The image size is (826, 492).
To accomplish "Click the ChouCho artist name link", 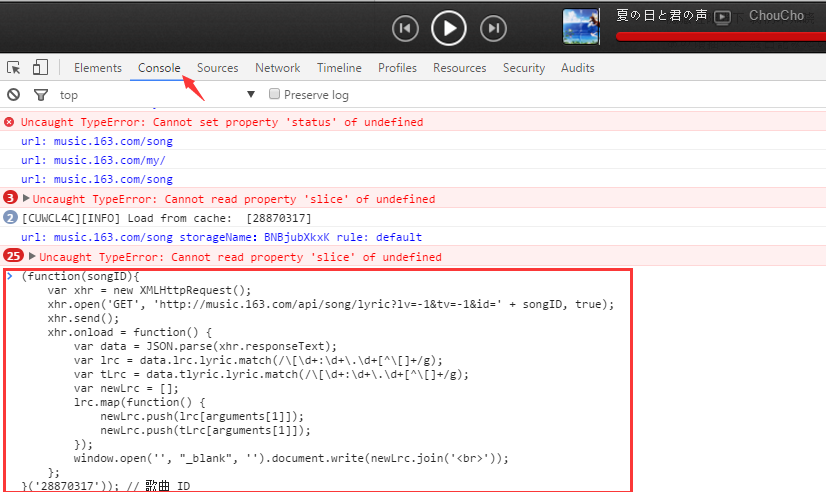I will [x=776, y=16].
